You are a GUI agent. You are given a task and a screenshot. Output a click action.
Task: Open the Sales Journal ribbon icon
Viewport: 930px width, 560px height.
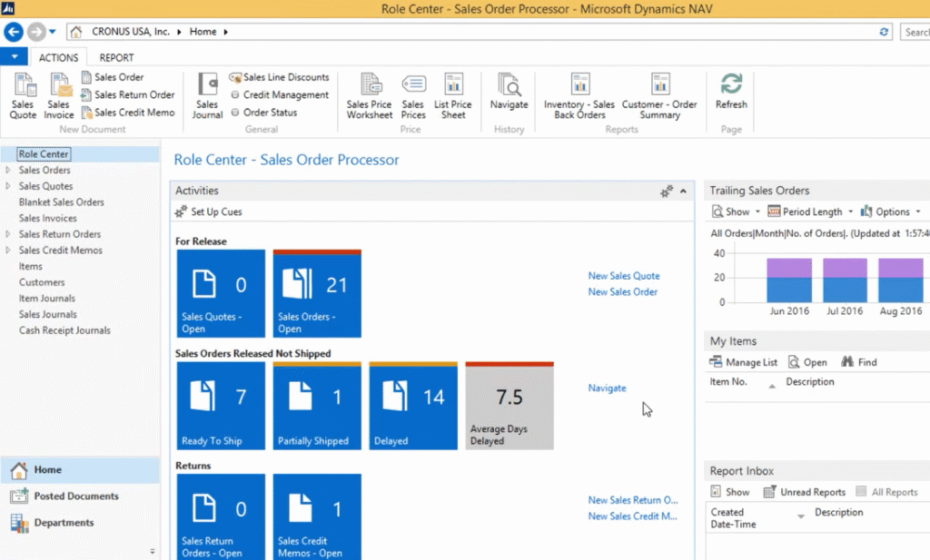point(208,96)
